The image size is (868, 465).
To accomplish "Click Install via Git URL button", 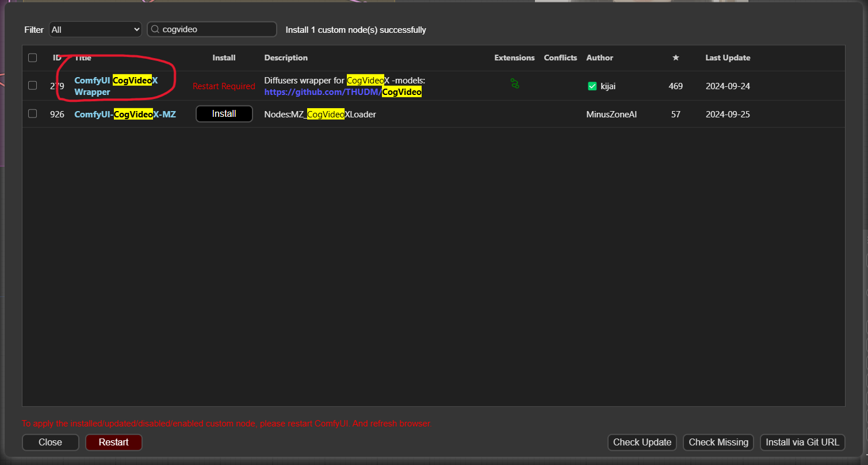I will point(802,442).
